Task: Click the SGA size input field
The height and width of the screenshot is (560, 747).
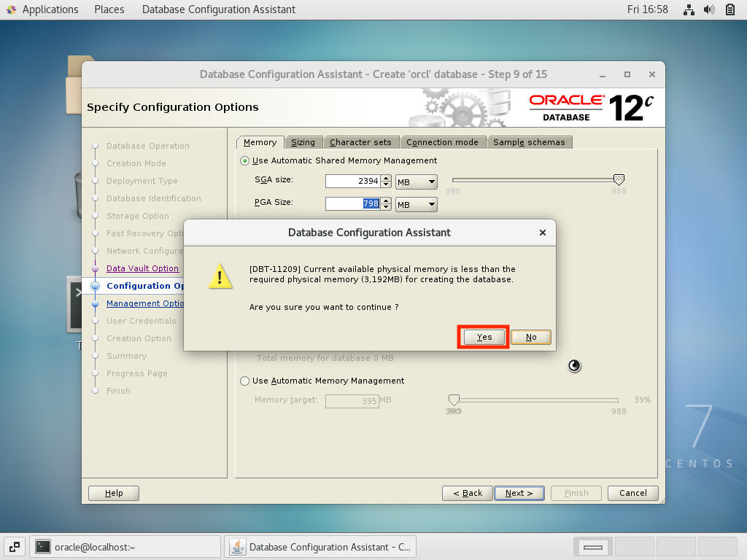Action: pos(353,181)
